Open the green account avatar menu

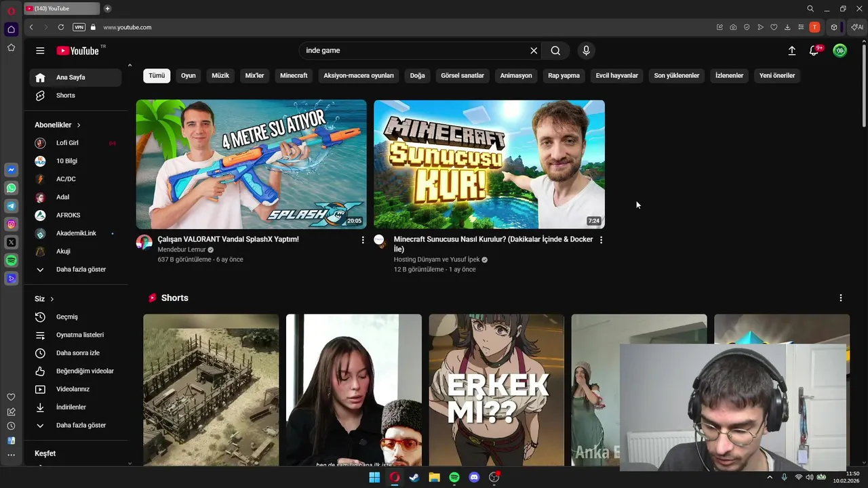(x=840, y=51)
